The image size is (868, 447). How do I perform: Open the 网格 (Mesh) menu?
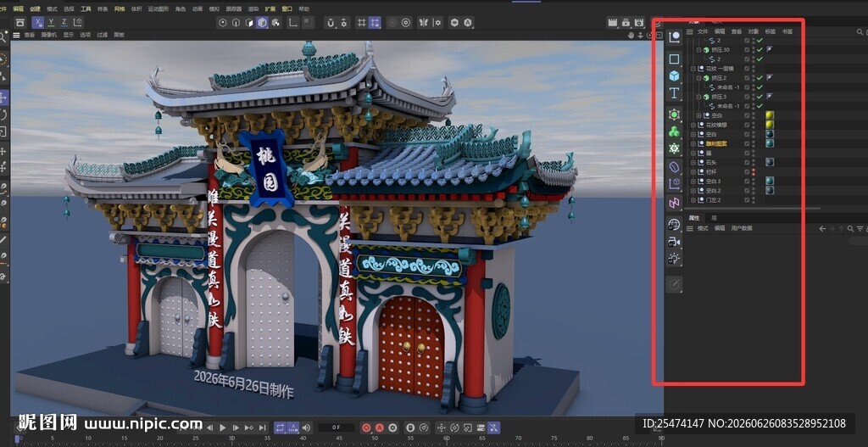click(x=119, y=8)
